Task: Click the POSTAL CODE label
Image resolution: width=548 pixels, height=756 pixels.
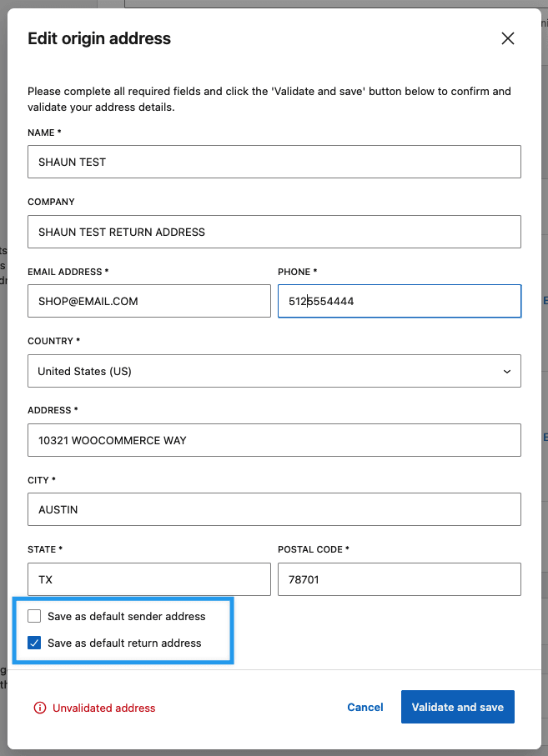Action: [x=314, y=549]
